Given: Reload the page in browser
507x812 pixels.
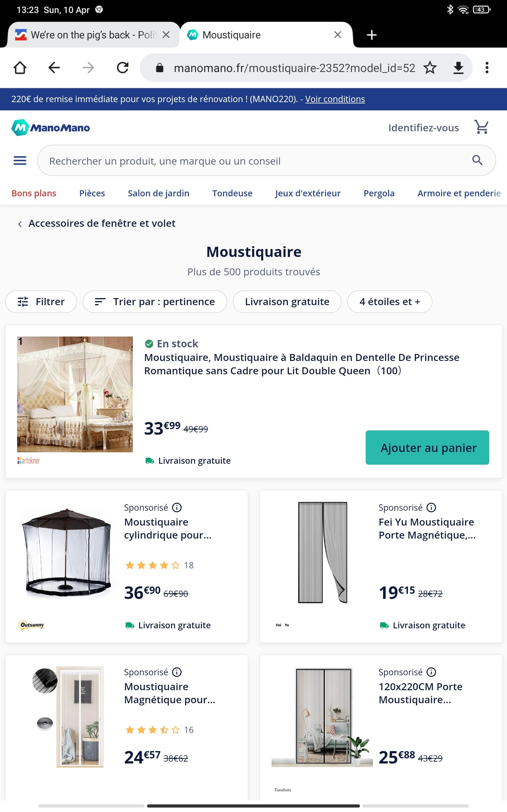Looking at the screenshot, I should [122, 68].
